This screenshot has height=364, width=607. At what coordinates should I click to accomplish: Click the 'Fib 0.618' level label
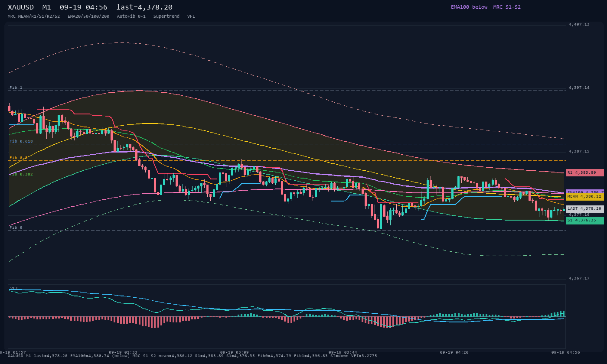(x=21, y=141)
